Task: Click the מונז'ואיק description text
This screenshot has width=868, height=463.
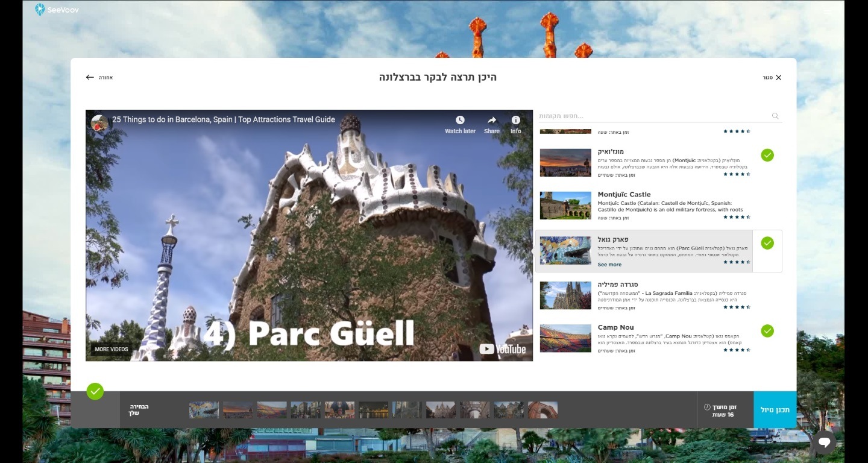Action: pos(673,164)
